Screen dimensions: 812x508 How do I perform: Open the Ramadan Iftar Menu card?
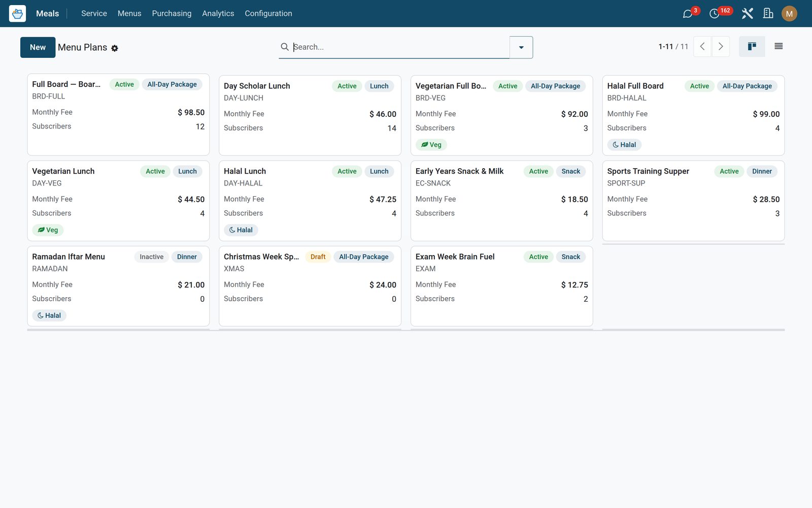pyautogui.click(x=118, y=286)
